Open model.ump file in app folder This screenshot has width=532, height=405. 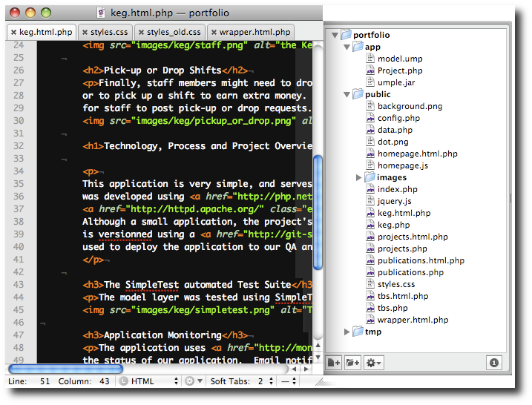399,59
